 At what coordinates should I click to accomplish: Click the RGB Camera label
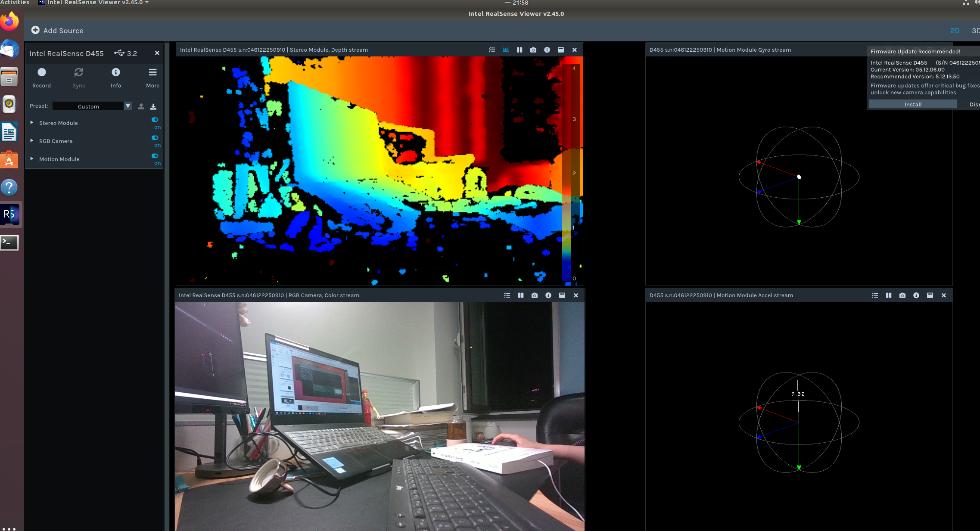56,141
